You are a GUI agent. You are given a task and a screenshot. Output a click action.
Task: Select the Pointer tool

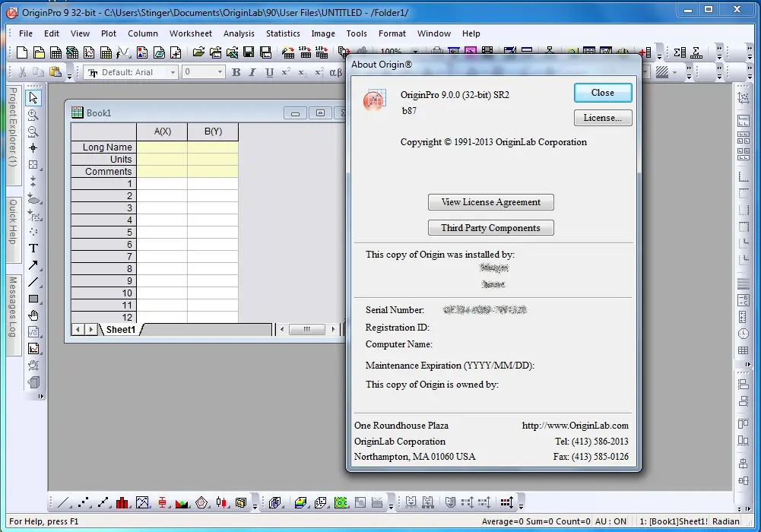(33, 98)
